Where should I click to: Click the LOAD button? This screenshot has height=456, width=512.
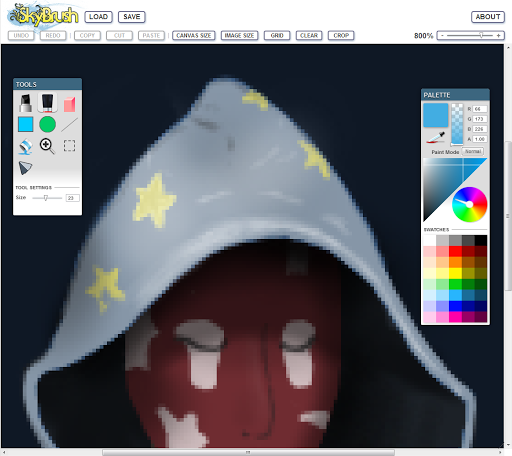pyautogui.click(x=98, y=17)
